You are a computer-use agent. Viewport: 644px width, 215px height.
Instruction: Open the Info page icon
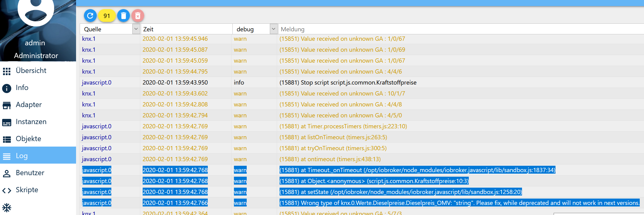coord(7,88)
